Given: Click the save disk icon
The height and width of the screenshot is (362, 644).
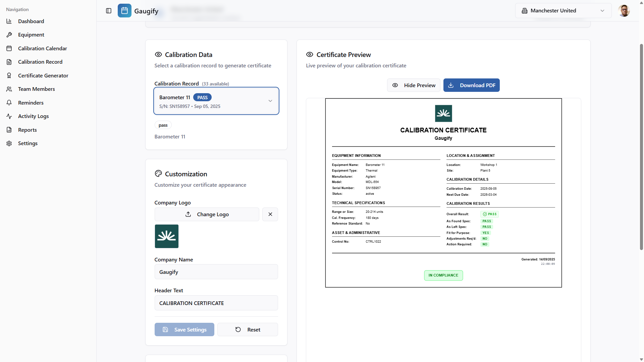Looking at the screenshot, I should pos(165,329).
